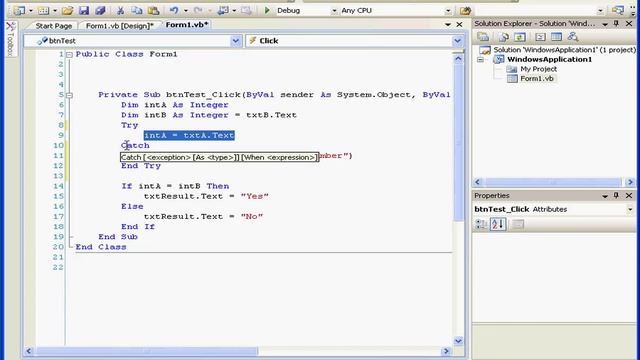Click the window icon at toolbar far right
640x360 pixels.
618,10
